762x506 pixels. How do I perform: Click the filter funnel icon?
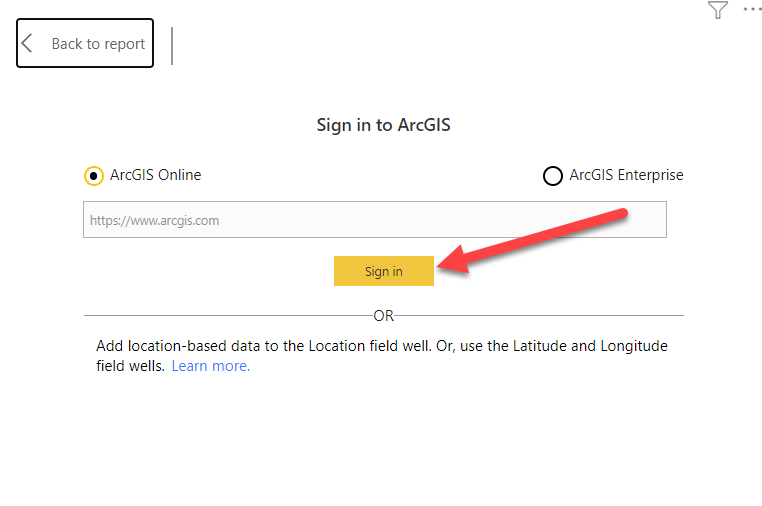point(717,10)
